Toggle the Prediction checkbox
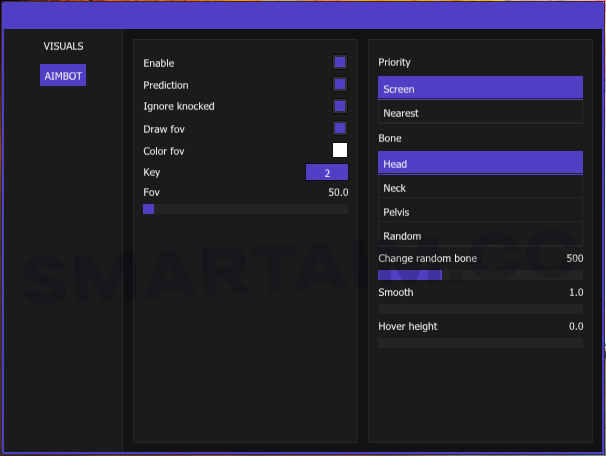This screenshot has height=456, width=606. click(340, 85)
